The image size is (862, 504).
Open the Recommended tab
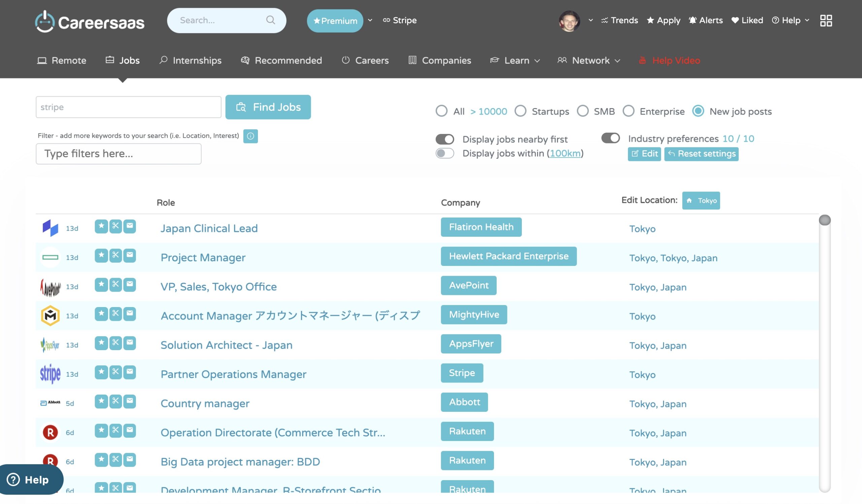click(281, 61)
